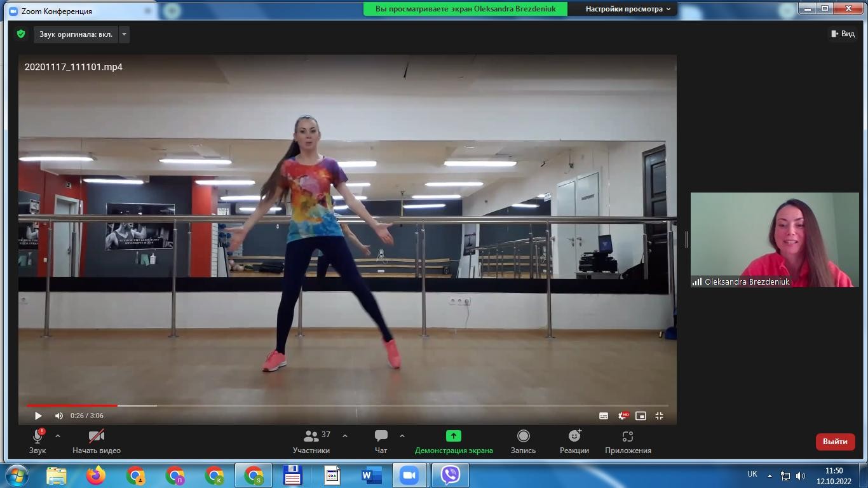Open the Настройки просмотра dropdown

coord(628,9)
